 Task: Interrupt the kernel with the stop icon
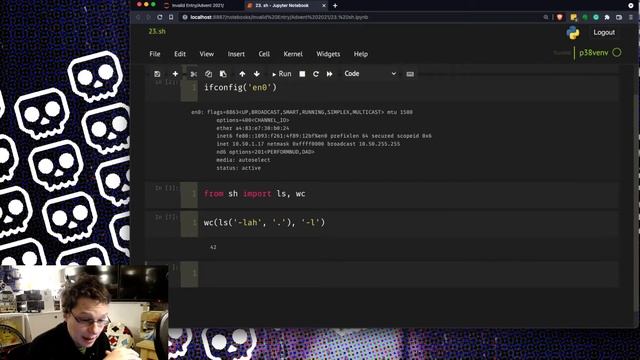tap(302, 74)
